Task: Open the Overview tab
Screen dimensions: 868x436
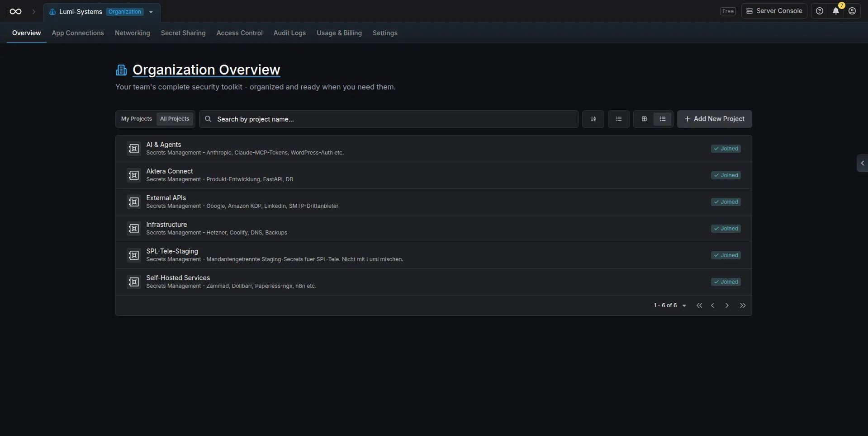Action: [26, 33]
